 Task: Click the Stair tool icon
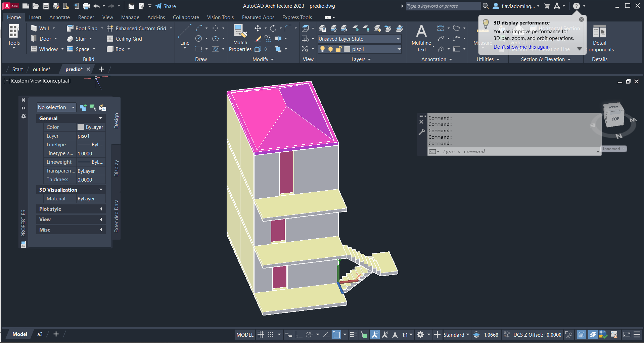(70, 39)
